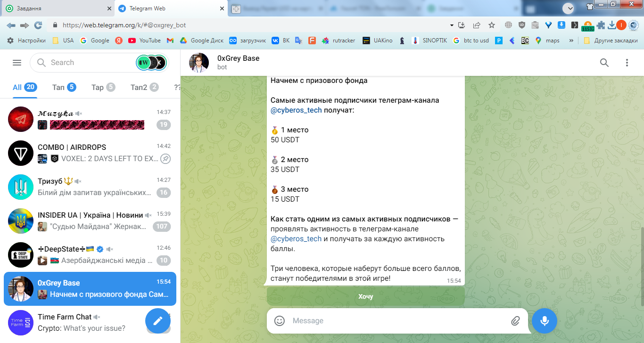
Task: Switch to the Тап2 folder tab
Action: (145, 87)
